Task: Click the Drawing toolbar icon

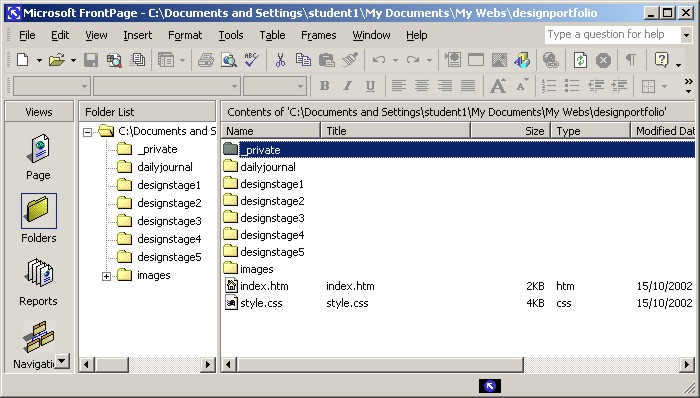Action: click(522, 60)
